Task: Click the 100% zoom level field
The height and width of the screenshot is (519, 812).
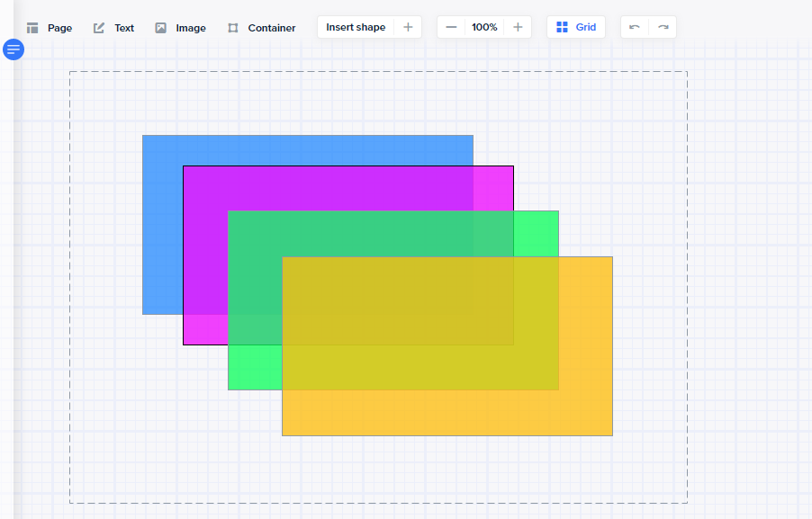Action: click(x=484, y=27)
